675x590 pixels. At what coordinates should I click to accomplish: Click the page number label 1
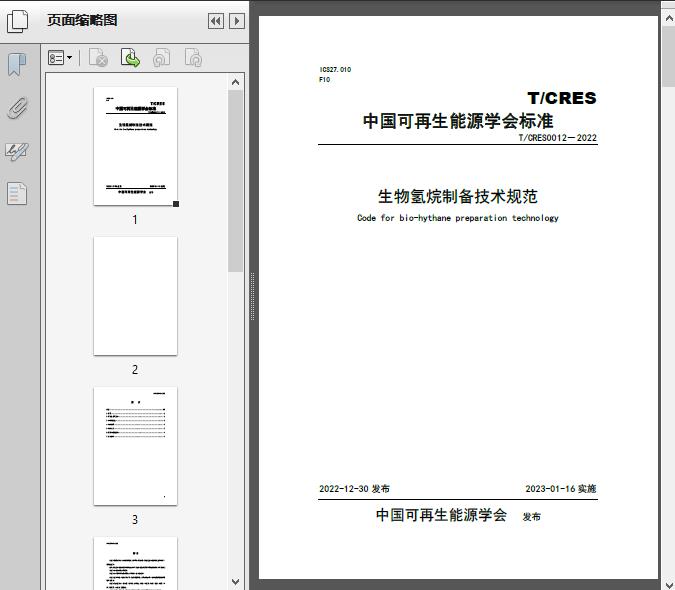tap(135, 219)
